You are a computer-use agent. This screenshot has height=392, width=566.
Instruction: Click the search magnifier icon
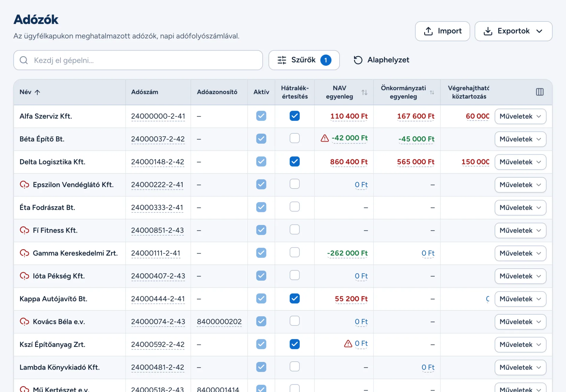pos(24,60)
